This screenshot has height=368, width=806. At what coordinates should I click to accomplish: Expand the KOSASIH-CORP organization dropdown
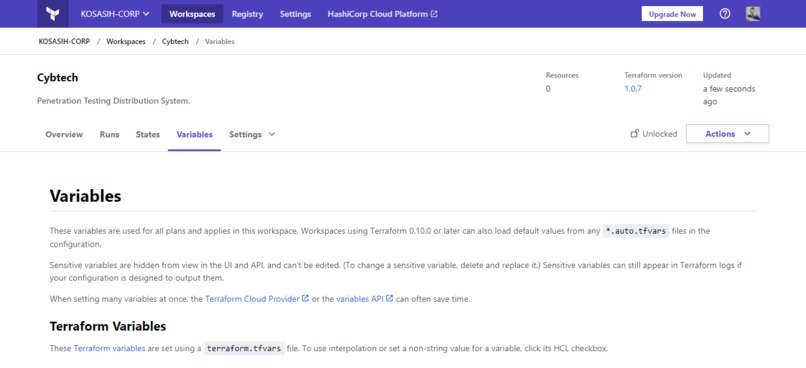[x=115, y=14]
